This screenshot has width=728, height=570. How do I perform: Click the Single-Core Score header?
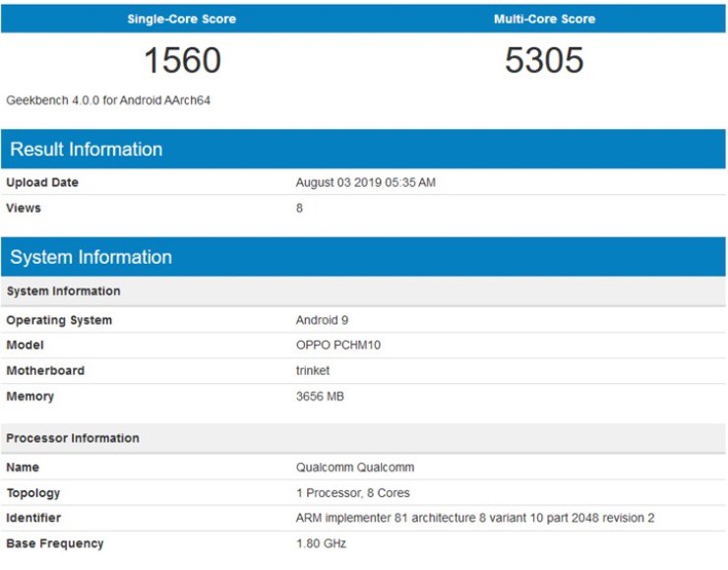(x=182, y=19)
